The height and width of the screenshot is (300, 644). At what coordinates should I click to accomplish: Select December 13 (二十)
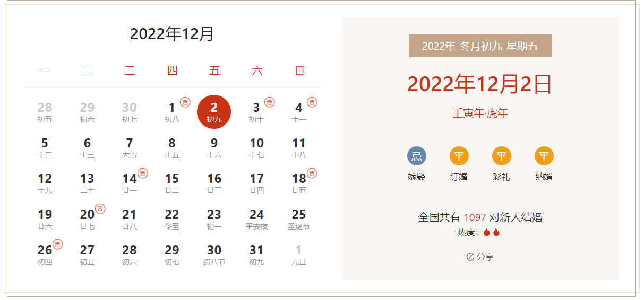click(x=87, y=183)
